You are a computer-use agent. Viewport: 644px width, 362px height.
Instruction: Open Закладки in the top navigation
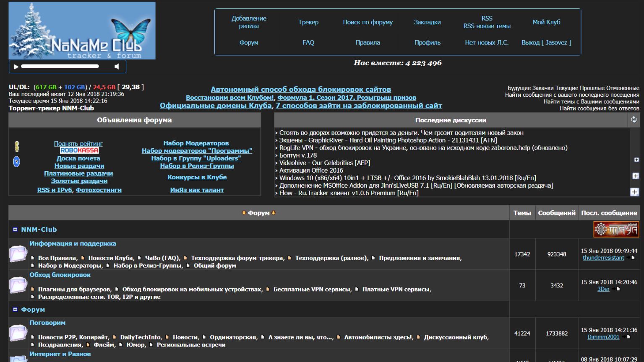pos(427,22)
